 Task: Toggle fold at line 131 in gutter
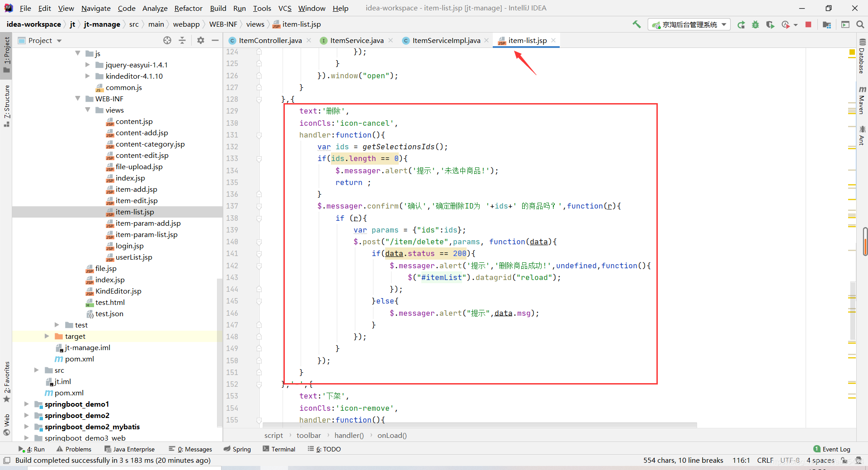pyautogui.click(x=259, y=135)
